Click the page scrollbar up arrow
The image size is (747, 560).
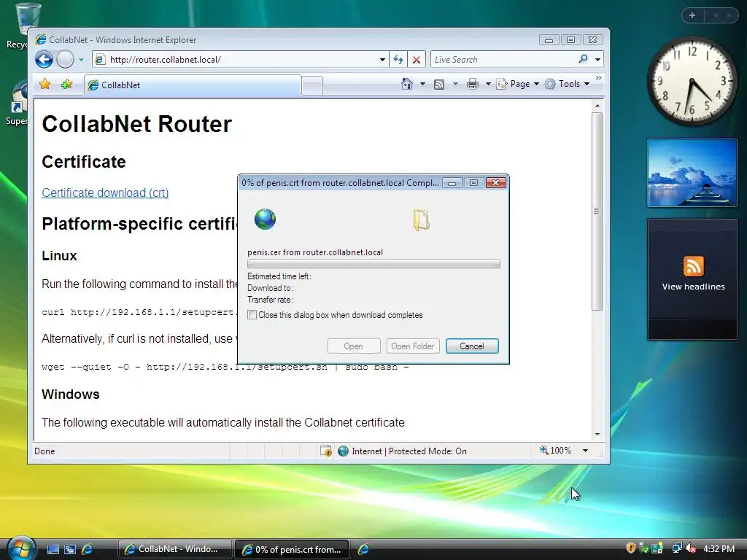(x=597, y=106)
